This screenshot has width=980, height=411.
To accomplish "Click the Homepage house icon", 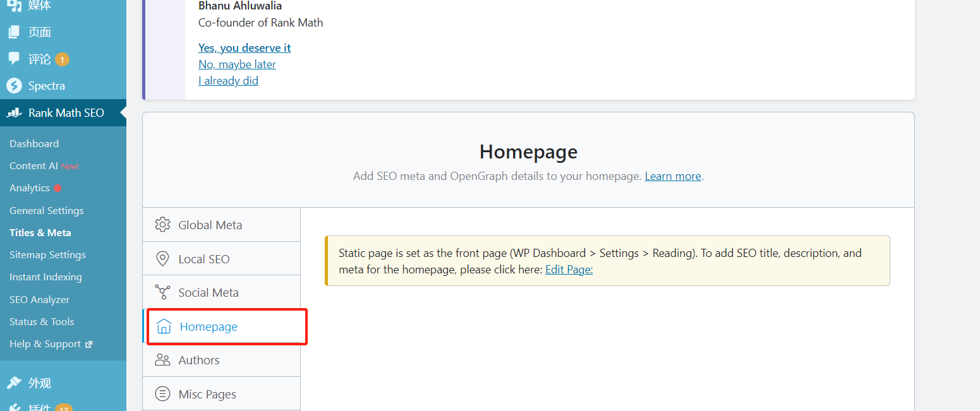I will [164, 326].
